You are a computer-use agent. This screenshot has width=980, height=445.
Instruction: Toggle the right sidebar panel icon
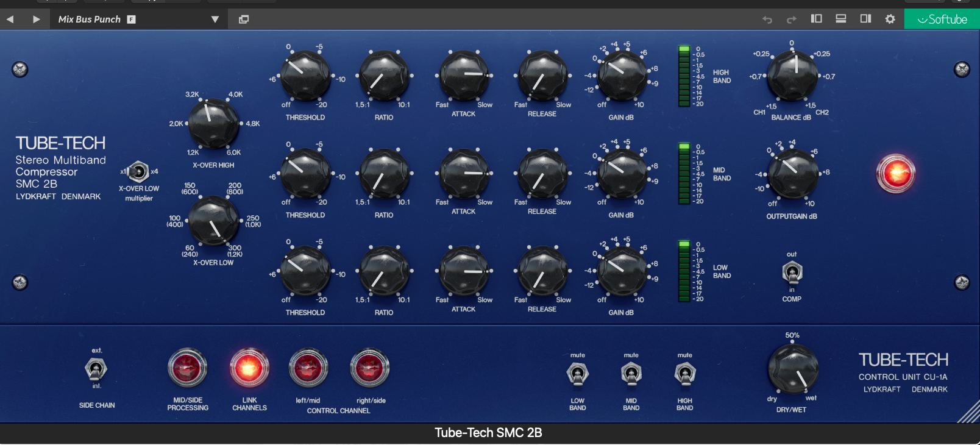[x=865, y=19]
